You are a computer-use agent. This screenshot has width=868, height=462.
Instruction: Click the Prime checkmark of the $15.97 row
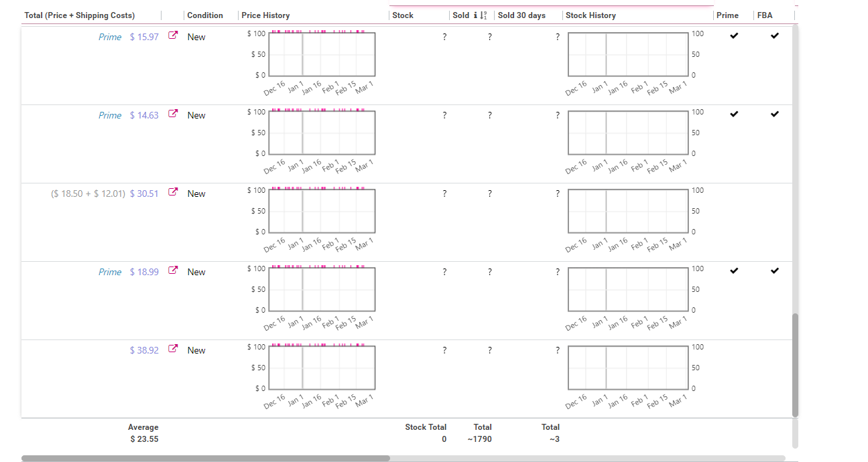(733, 35)
